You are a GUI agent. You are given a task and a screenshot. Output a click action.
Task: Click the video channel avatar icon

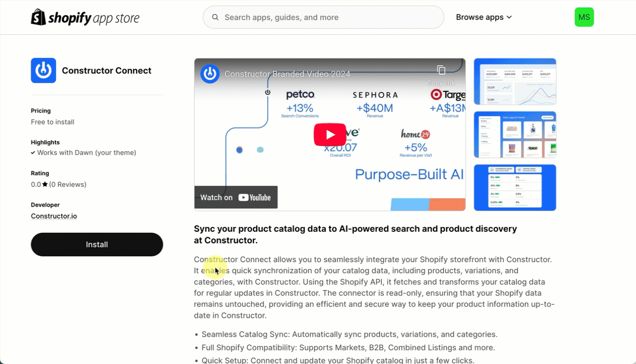pyautogui.click(x=210, y=74)
